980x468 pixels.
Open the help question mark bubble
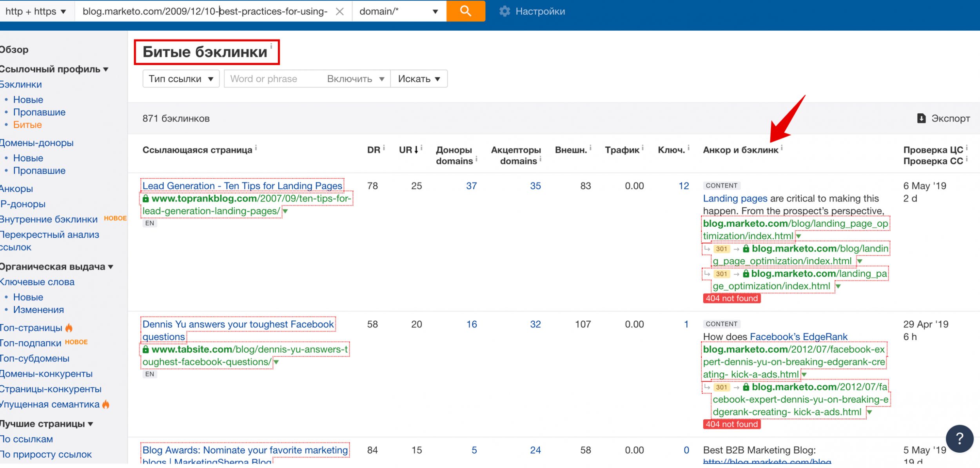[x=959, y=438]
